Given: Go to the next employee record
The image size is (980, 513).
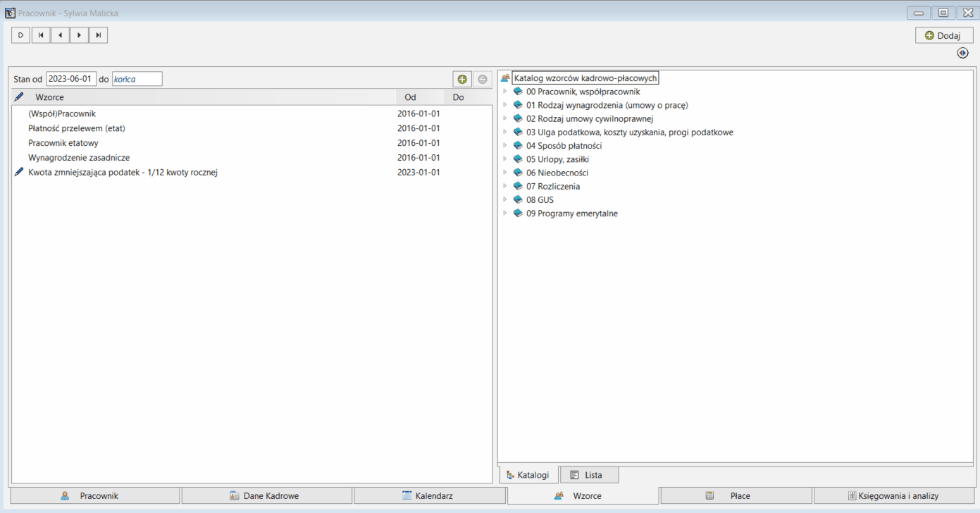Looking at the screenshot, I should point(79,35).
